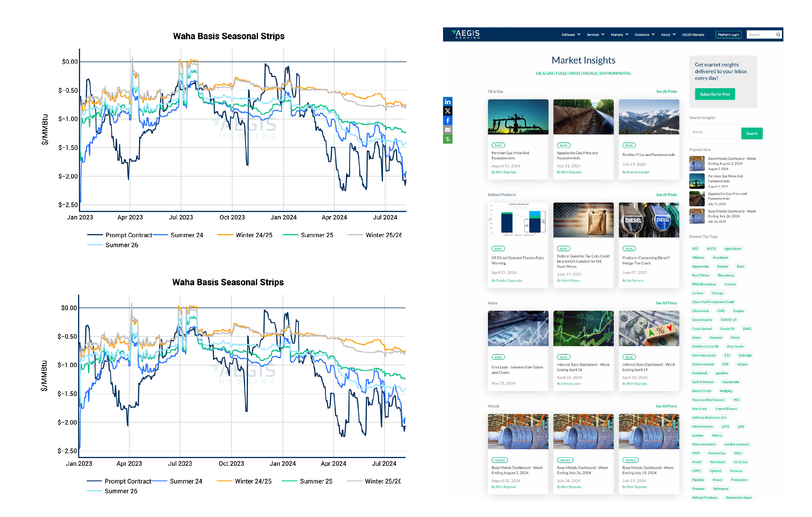Toggle Prompt Contract in top chart legend
This screenshot has width=812, height=517.
[x=128, y=235]
